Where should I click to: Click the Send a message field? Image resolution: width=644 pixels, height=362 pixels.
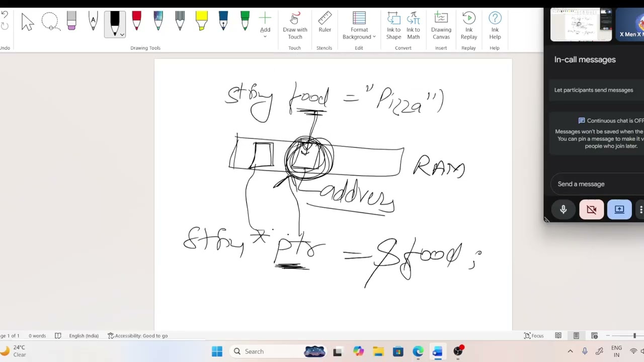(597, 184)
